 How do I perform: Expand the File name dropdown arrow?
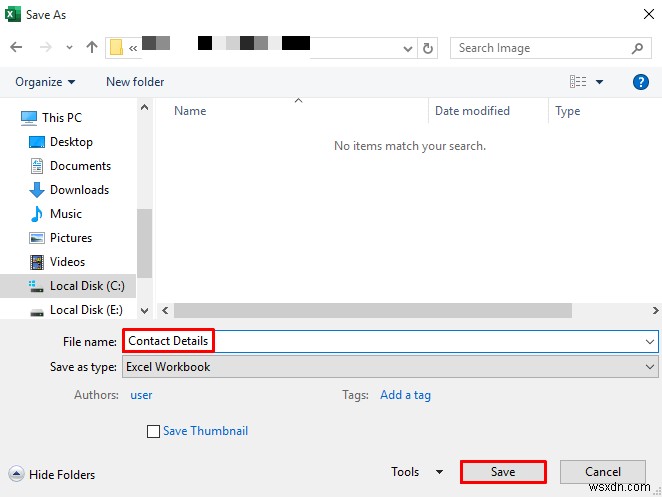pos(649,342)
